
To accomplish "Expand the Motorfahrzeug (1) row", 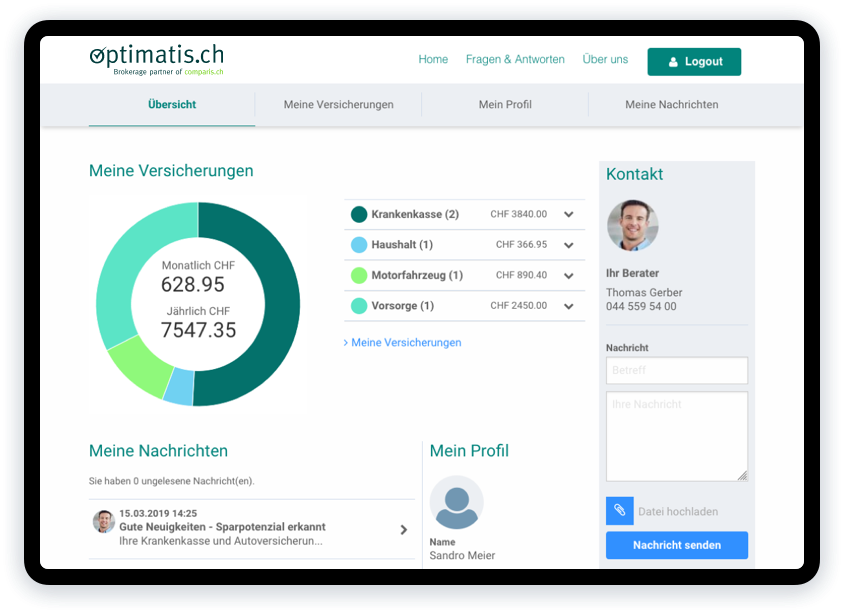I will tap(569, 276).
